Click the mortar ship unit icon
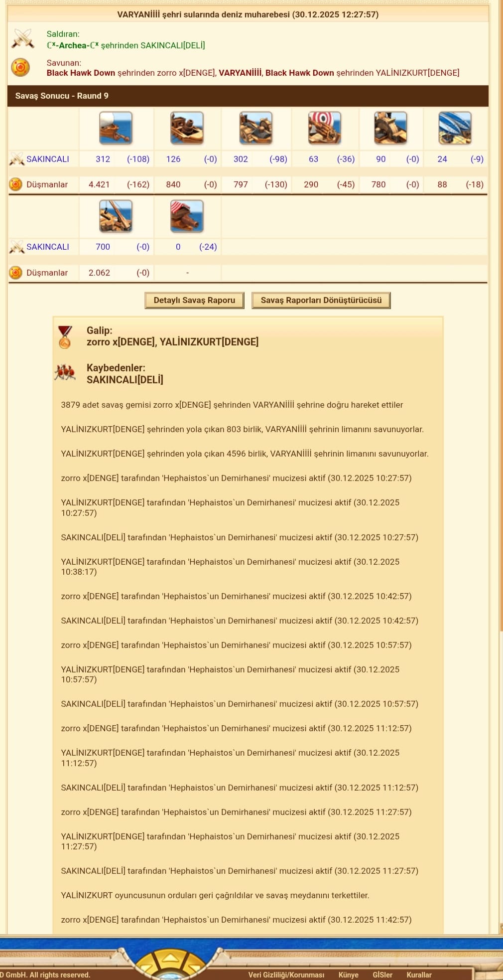This screenshot has height=980, width=503. pos(390,128)
